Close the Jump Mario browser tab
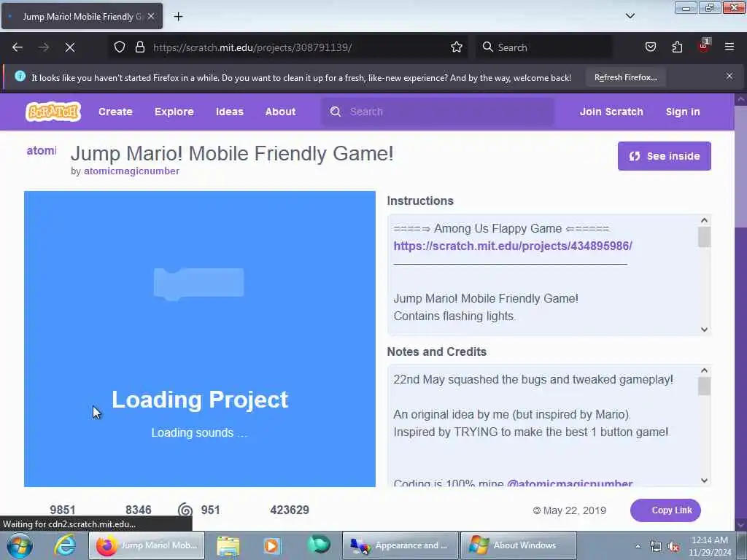747x560 pixels. pyautogui.click(x=151, y=16)
